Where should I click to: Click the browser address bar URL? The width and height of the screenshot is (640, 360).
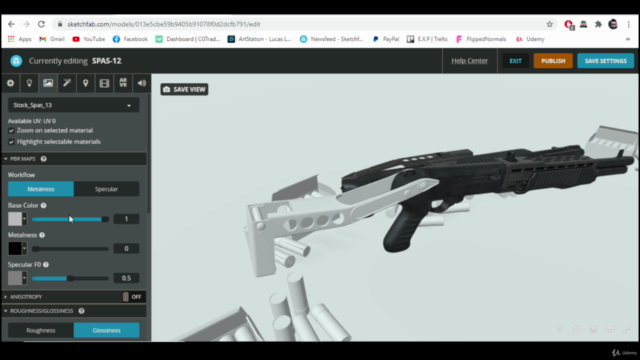pyautogui.click(x=164, y=24)
